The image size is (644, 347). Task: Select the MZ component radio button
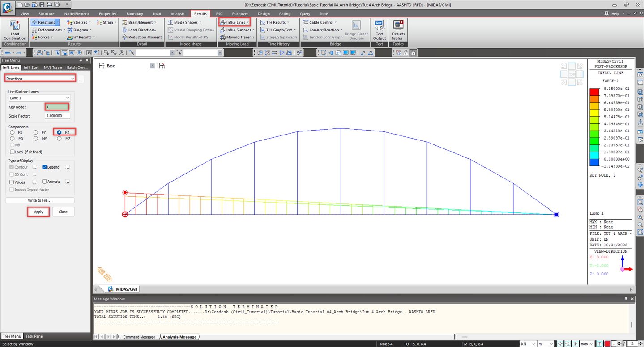59,139
